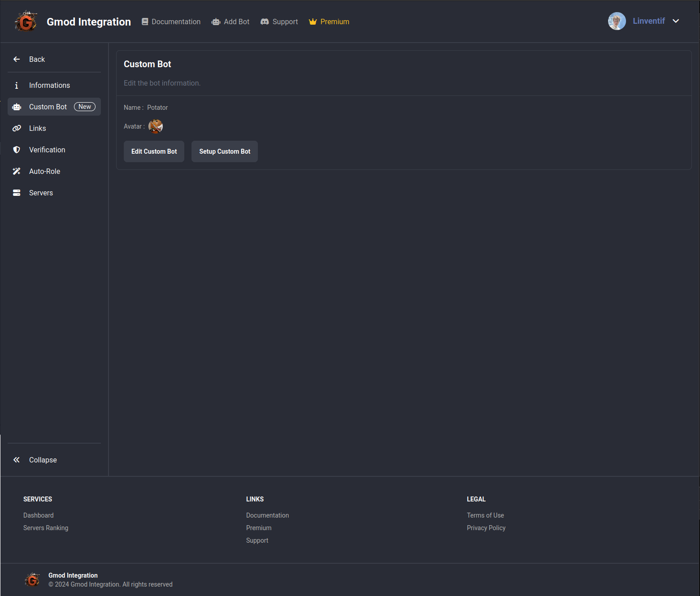Screen dimensions: 700x596
Task: Open the footer Premium link
Action: 259,528
